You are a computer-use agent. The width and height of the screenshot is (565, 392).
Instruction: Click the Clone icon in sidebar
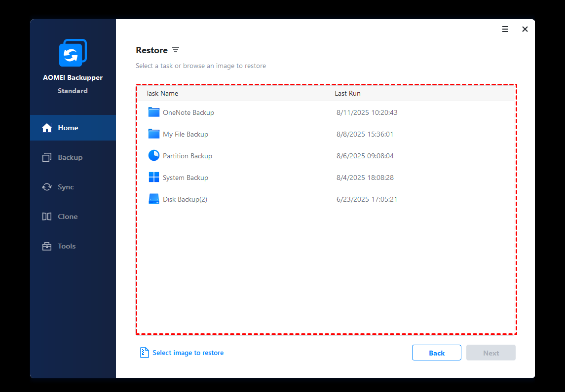pos(47,216)
